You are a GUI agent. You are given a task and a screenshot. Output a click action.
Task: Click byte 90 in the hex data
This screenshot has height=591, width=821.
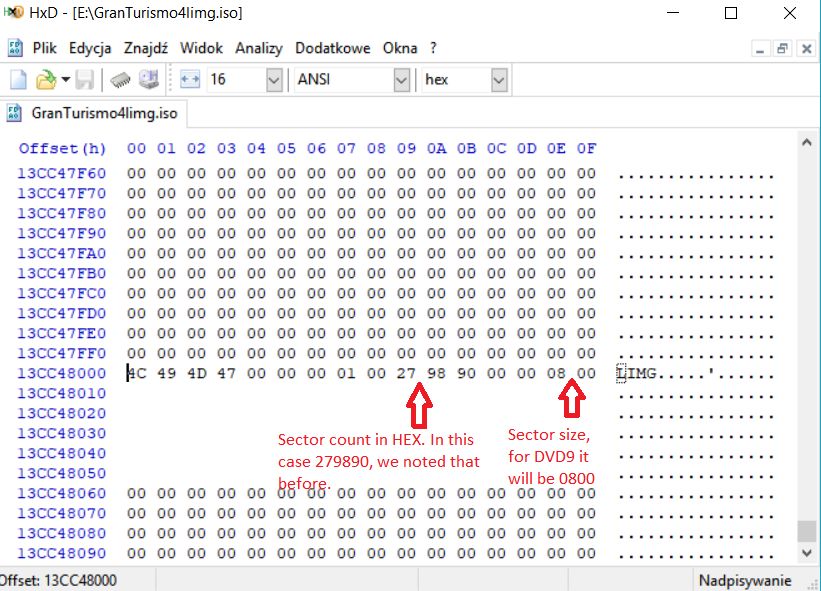[x=467, y=373]
